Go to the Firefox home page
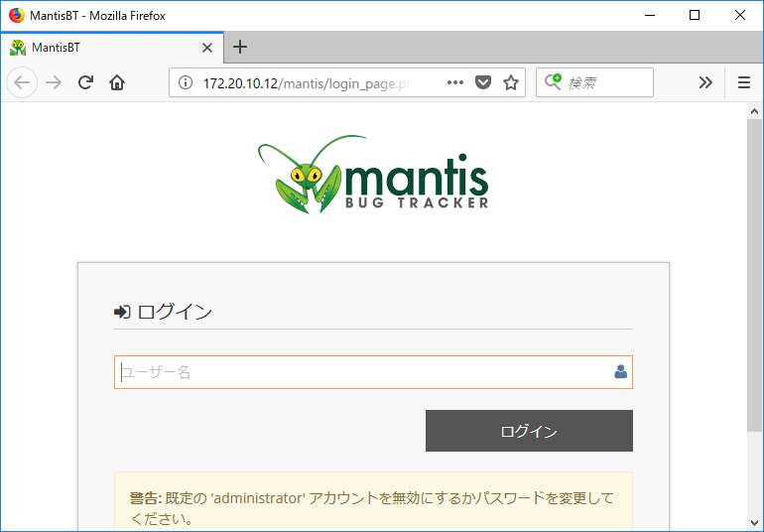764x532 pixels. (x=117, y=83)
